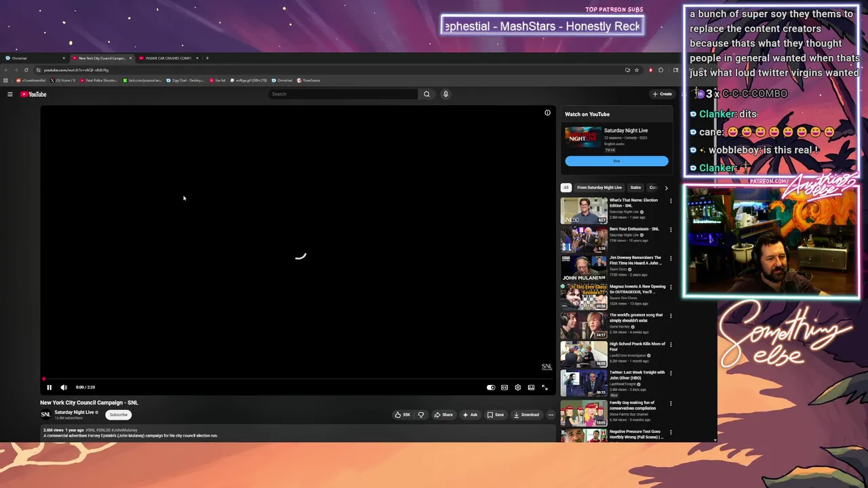Click the Ask button

click(470, 415)
